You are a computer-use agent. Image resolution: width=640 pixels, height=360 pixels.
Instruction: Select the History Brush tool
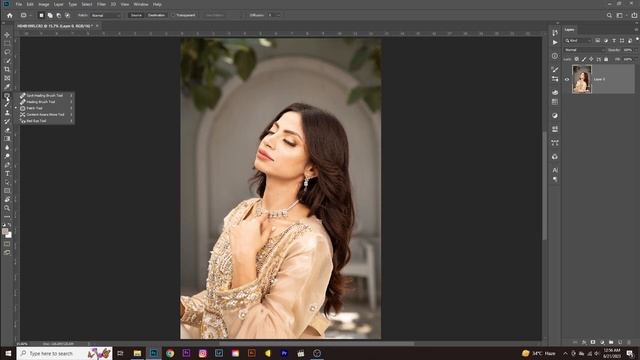point(7,121)
